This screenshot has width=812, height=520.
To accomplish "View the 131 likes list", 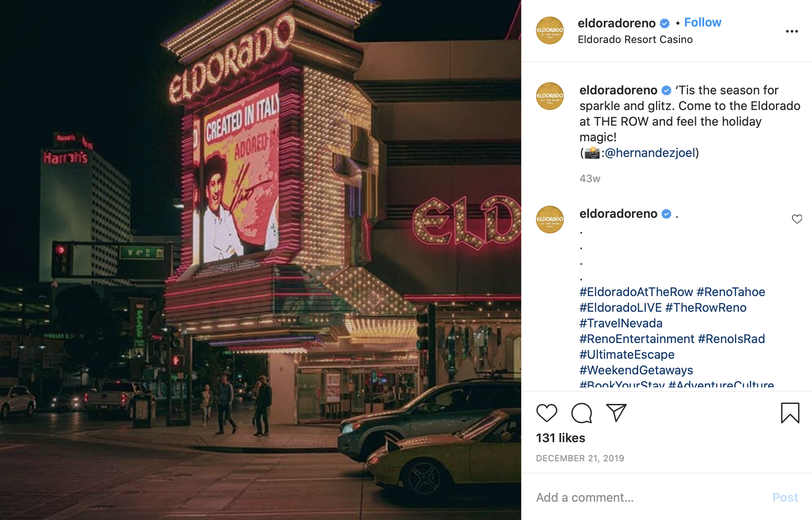I will click(560, 438).
